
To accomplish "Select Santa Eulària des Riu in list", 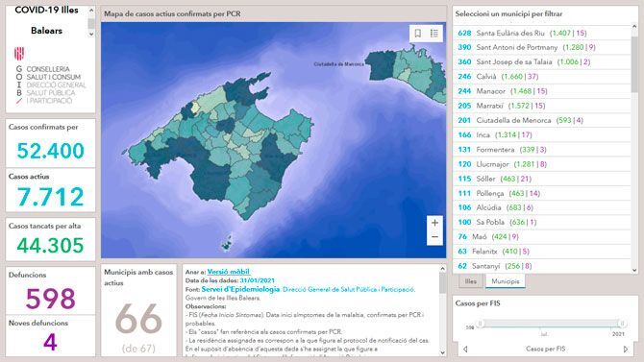I will click(542, 33).
